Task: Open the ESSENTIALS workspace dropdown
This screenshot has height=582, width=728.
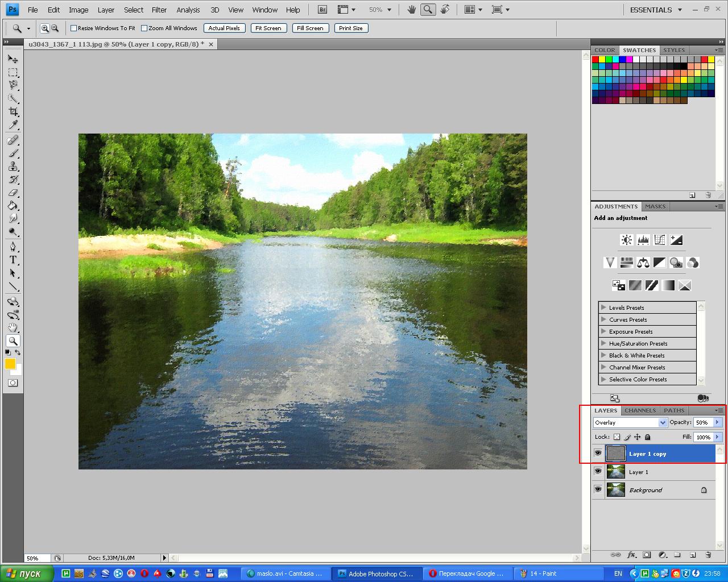Action: (656, 10)
